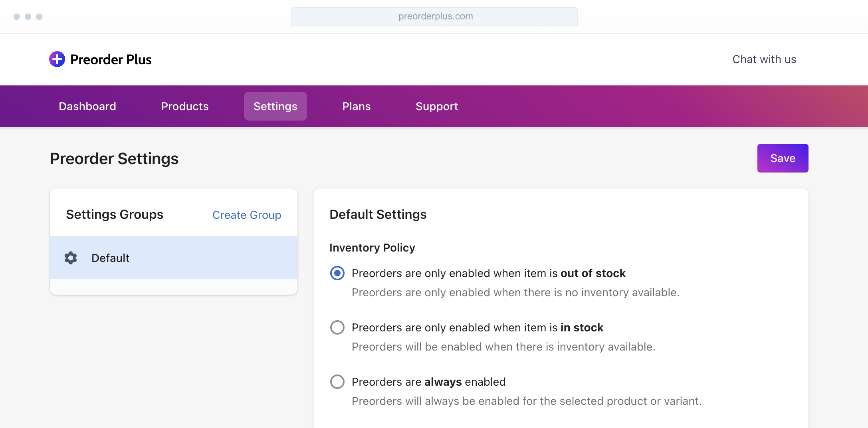Click the first gray window dot
Screen dimensions: 868x428
[x=17, y=16]
